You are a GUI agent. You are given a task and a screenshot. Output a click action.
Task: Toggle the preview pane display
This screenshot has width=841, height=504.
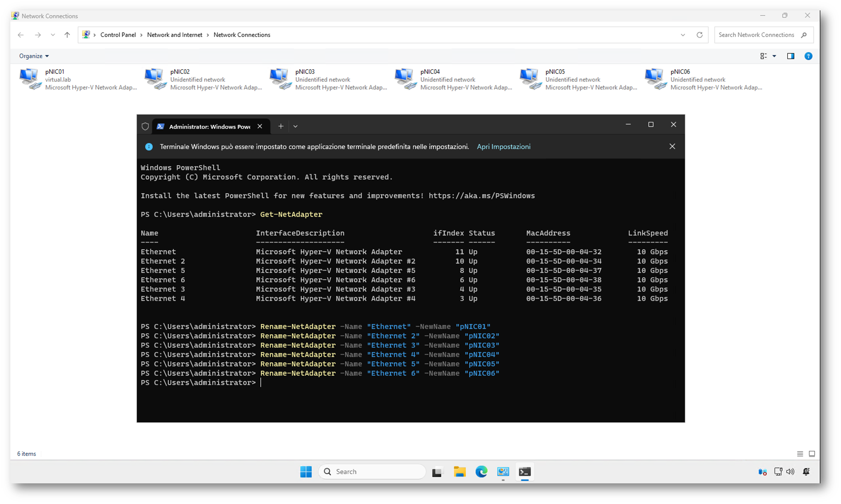790,56
